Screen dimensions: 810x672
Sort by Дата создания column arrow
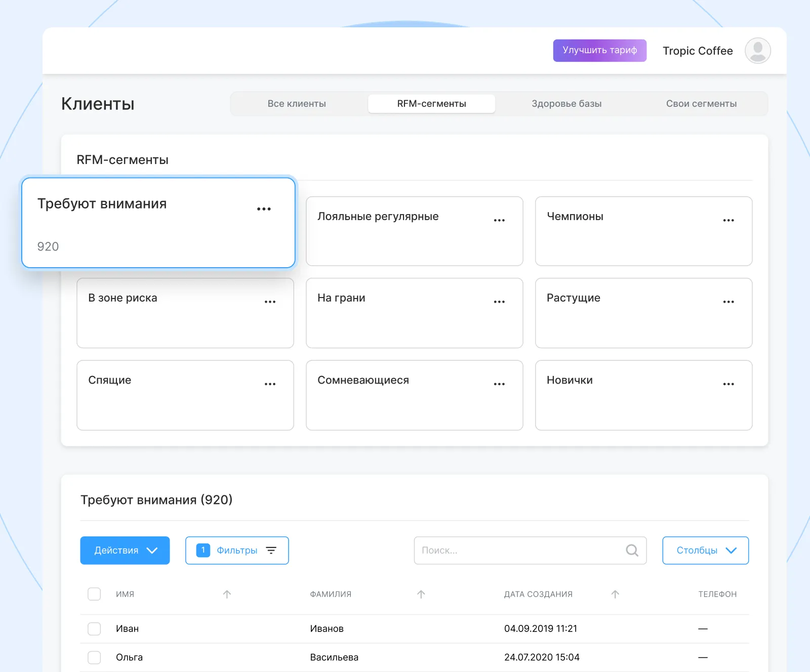[615, 594]
